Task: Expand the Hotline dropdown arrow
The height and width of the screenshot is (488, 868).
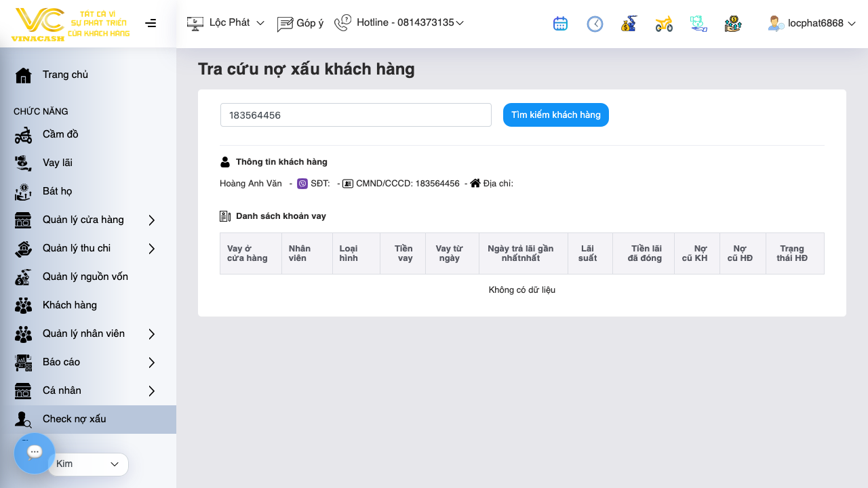Action: pyautogui.click(x=460, y=23)
